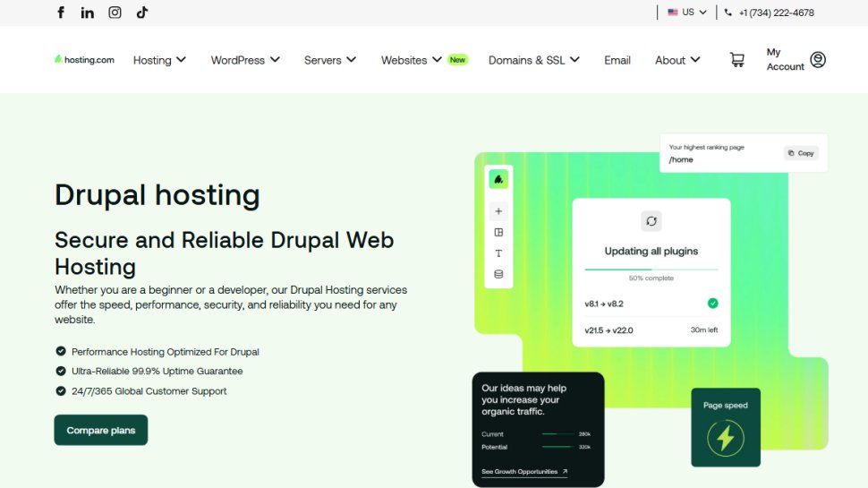Click the Ultra-Reliable 99.9% Uptime Guarantee text
The width and height of the screenshot is (868, 488).
pyautogui.click(x=157, y=371)
